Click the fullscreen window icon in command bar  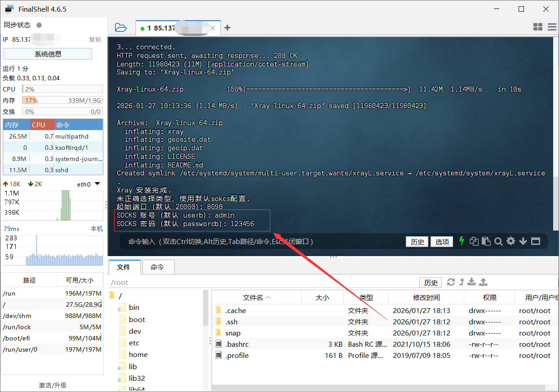pyautogui.click(x=535, y=241)
